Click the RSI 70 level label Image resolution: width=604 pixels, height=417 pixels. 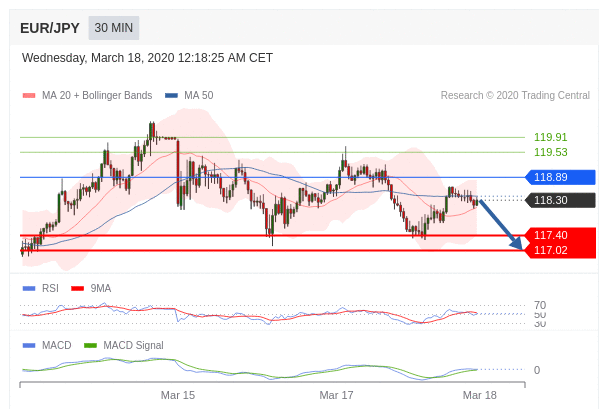click(540, 305)
